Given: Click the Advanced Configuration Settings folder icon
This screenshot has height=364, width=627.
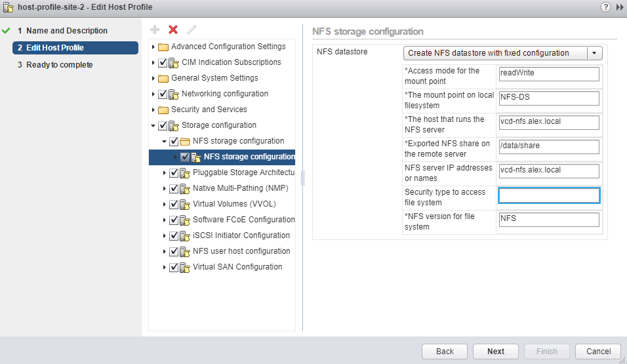Looking at the screenshot, I should 163,47.
